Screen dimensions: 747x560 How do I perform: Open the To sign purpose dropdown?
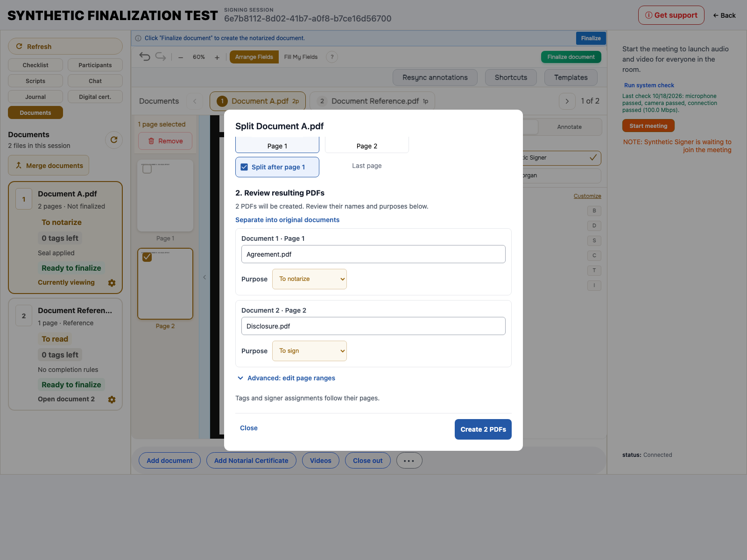pyautogui.click(x=310, y=351)
